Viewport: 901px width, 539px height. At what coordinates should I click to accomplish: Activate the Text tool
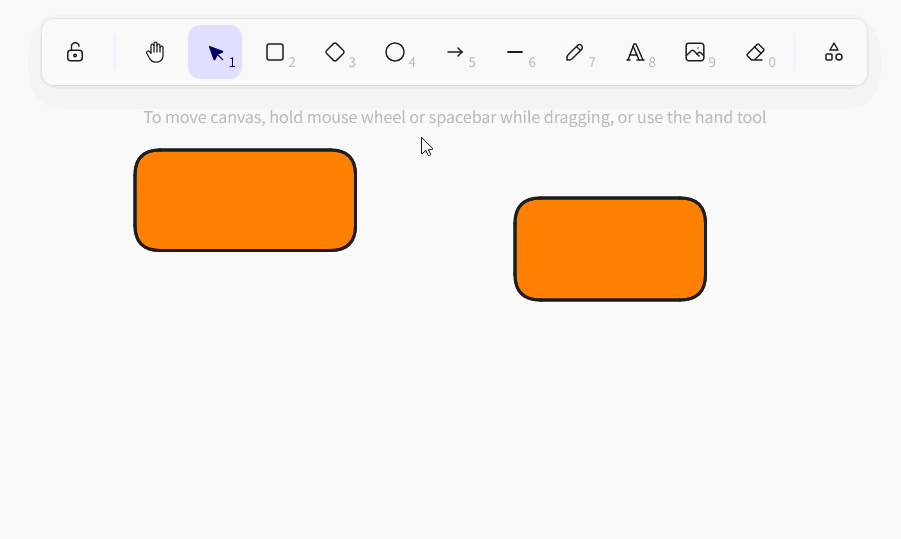(635, 52)
